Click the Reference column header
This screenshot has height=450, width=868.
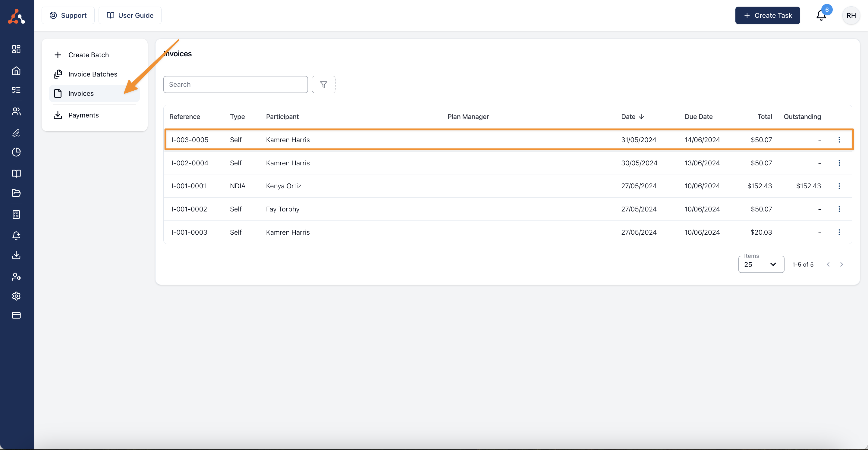click(184, 117)
